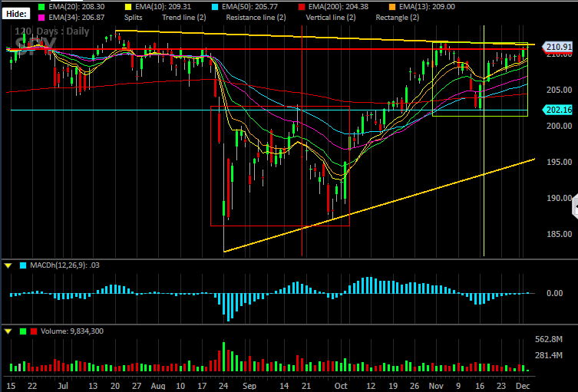This screenshot has width=578, height=392.
Task: Select the EMA(200): 204.38 legend entry
Action: click(x=338, y=7)
